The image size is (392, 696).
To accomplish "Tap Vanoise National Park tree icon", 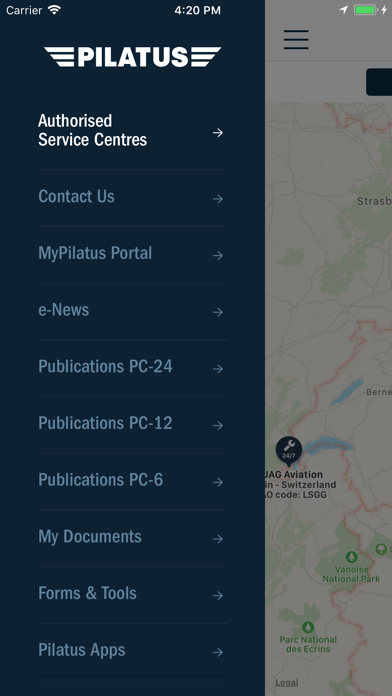I will (x=352, y=557).
